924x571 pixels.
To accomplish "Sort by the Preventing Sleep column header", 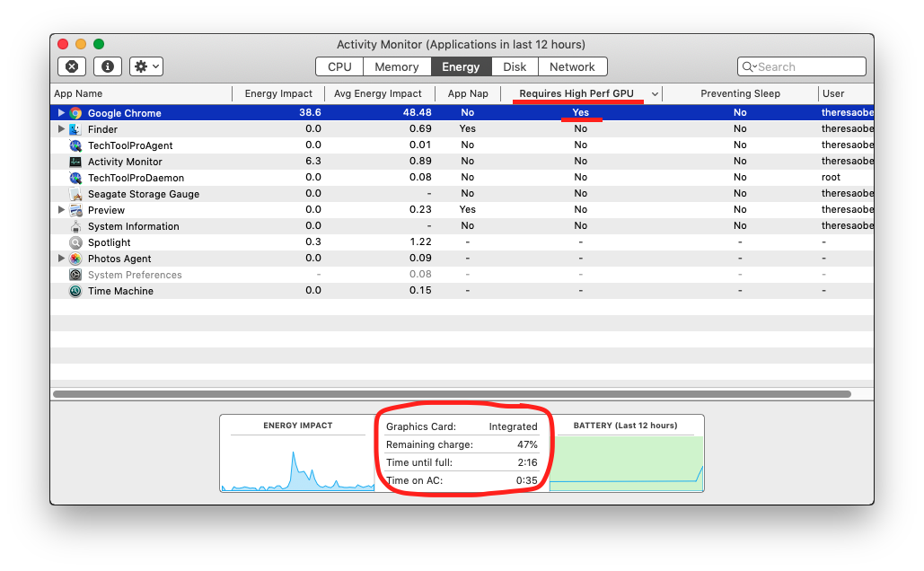I will click(740, 93).
